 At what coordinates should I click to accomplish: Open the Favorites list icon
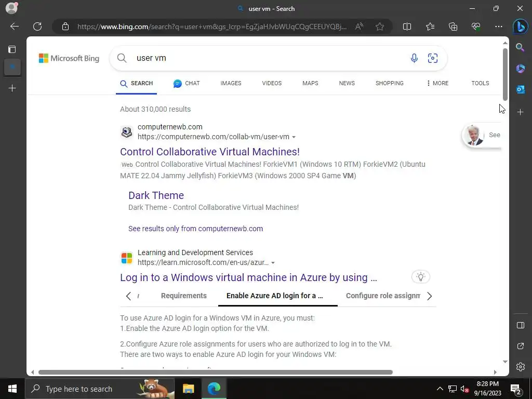tap(430, 26)
